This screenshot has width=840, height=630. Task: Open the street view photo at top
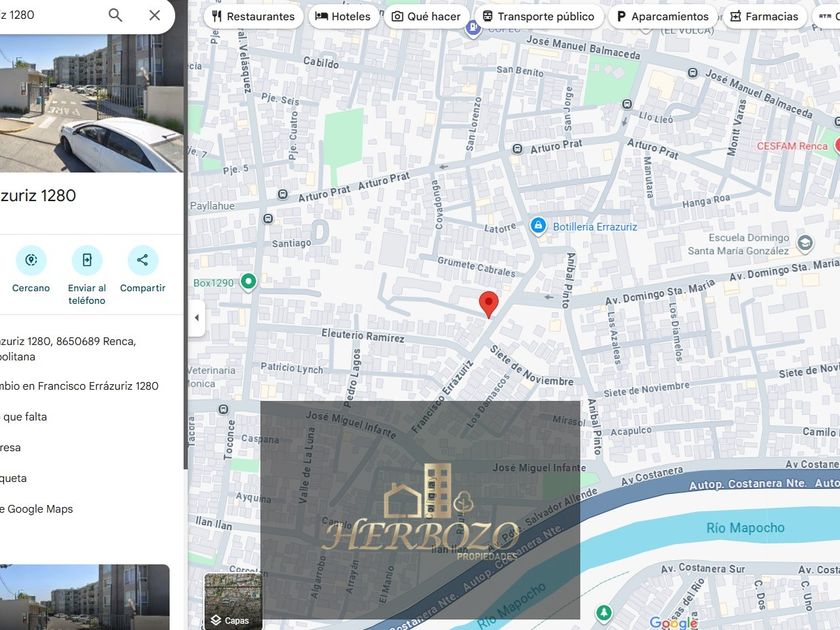point(92,103)
